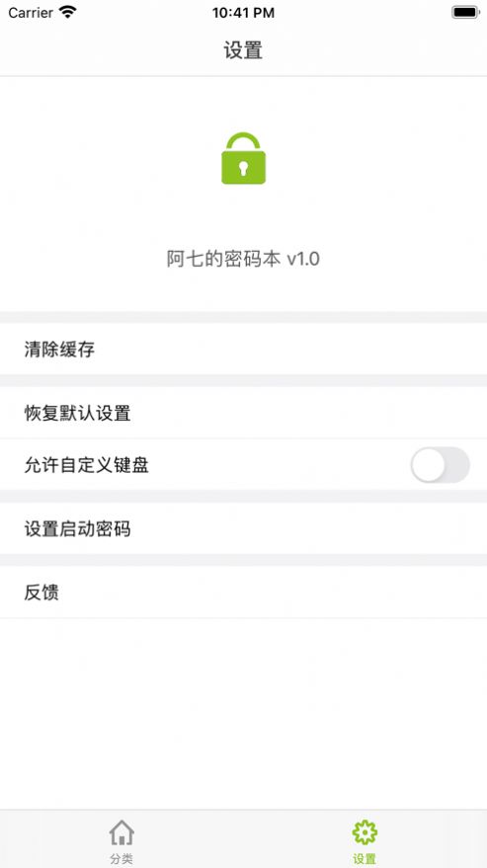Select the 设置 tab label at bottom
The image size is (487, 868).
tap(365, 858)
